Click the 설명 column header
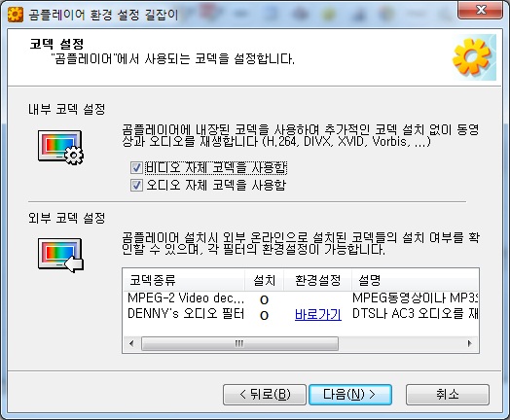The width and height of the screenshot is (510, 420). pos(415,280)
